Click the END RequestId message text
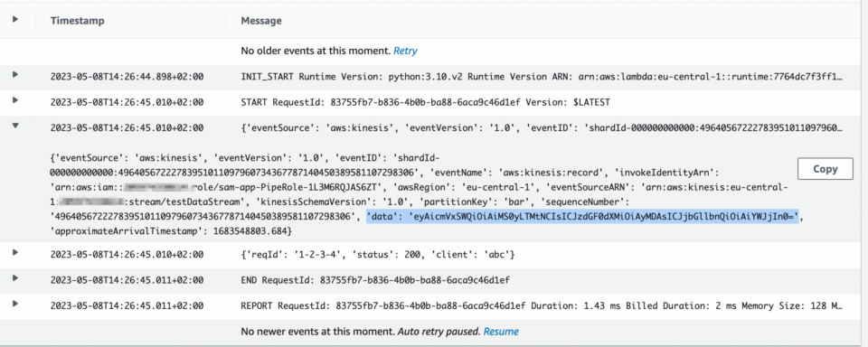 tap(375, 280)
